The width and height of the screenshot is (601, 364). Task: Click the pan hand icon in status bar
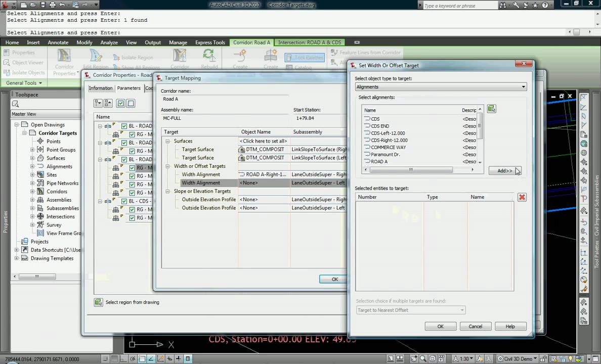(x=414, y=358)
